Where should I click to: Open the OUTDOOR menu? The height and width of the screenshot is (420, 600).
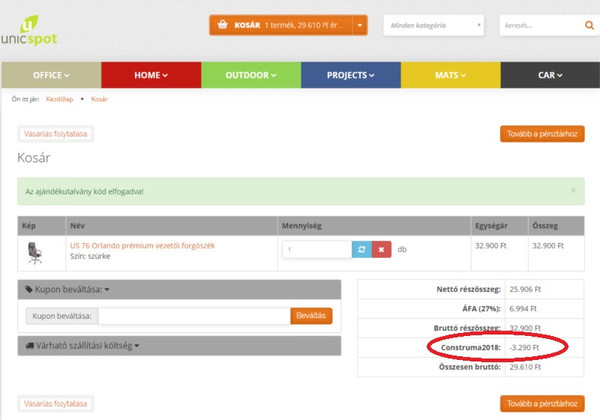(x=250, y=75)
